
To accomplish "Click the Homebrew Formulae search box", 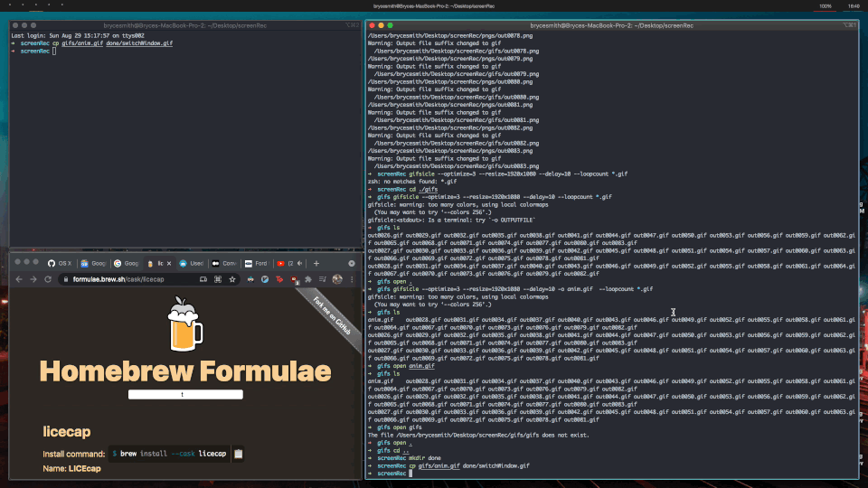I will (185, 395).
